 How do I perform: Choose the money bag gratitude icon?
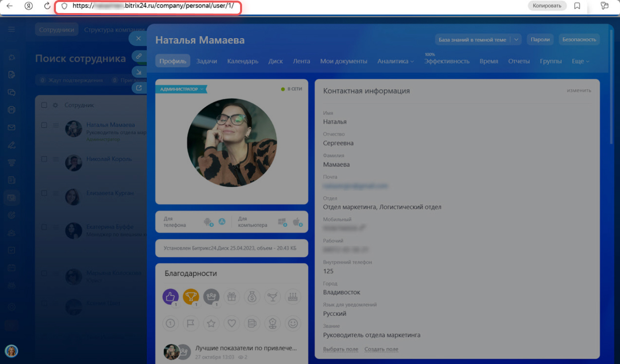252,297
